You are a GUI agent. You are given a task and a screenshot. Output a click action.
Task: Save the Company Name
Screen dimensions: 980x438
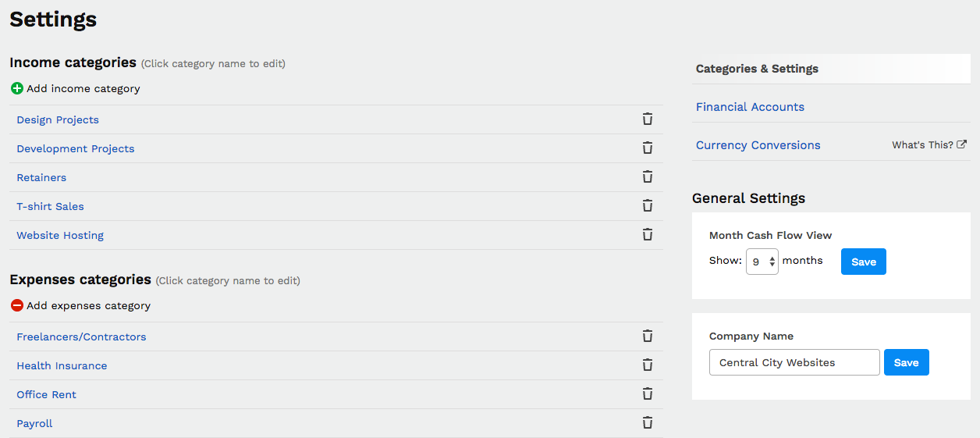(x=906, y=363)
